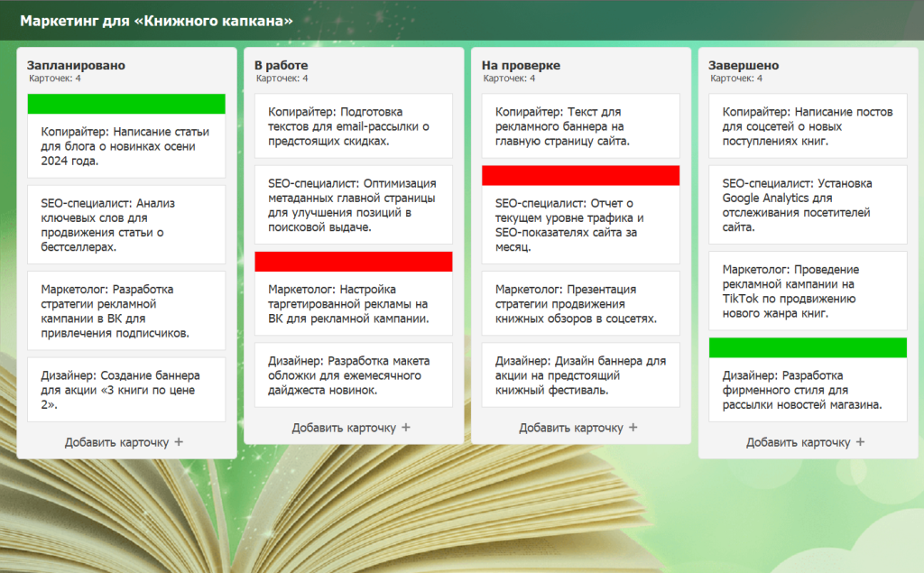Open the Google Analytics installation card
Viewport: 924px width, 573px height.
[x=808, y=205]
